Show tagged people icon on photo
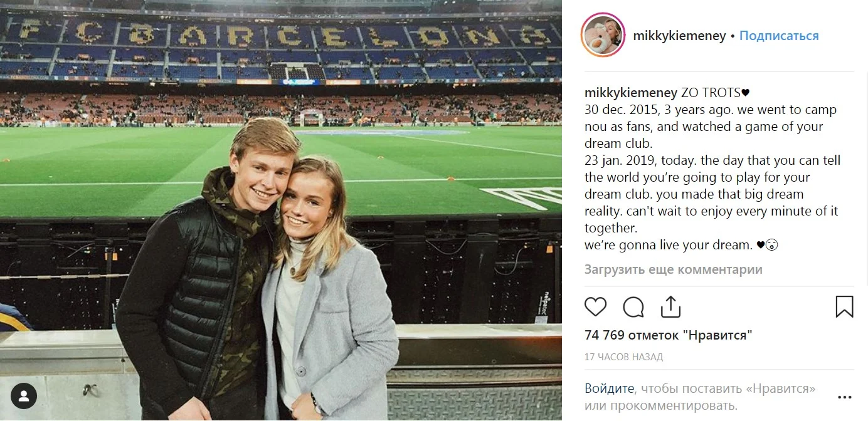This screenshot has width=868, height=421. 24,396
